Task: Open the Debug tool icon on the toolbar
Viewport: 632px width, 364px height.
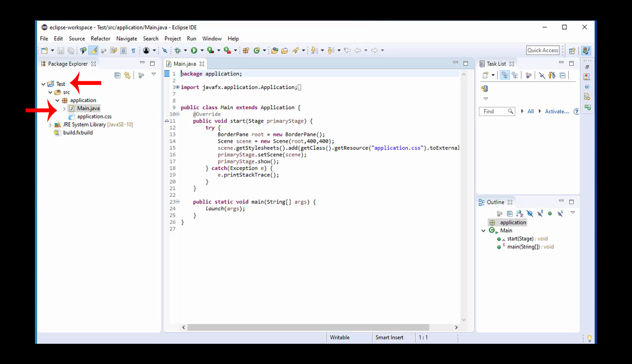Action: click(178, 50)
